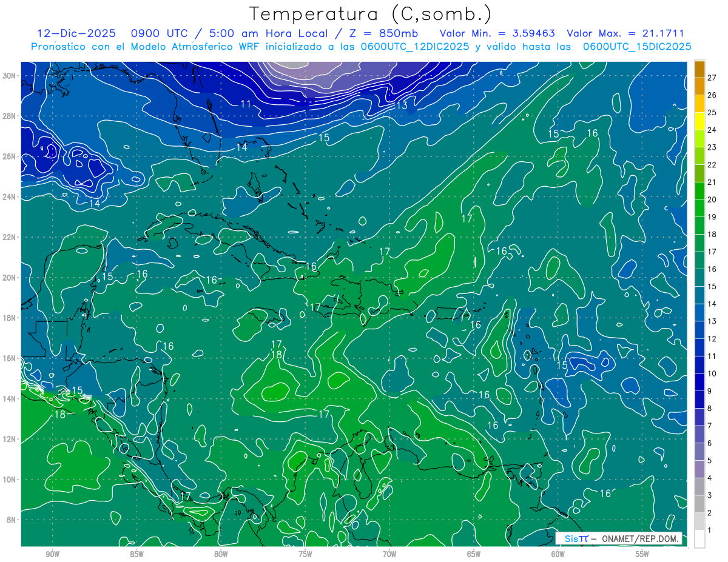Screen dimensions: 728x562
Task: Click latitude axis label '12N'
Action: [x=9, y=439]
